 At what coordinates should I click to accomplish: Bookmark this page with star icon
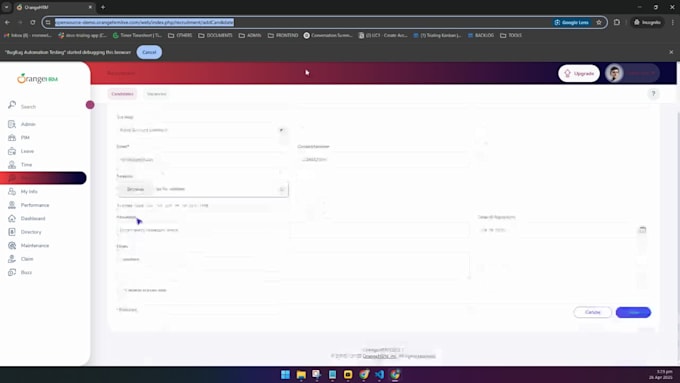[599, 22]
